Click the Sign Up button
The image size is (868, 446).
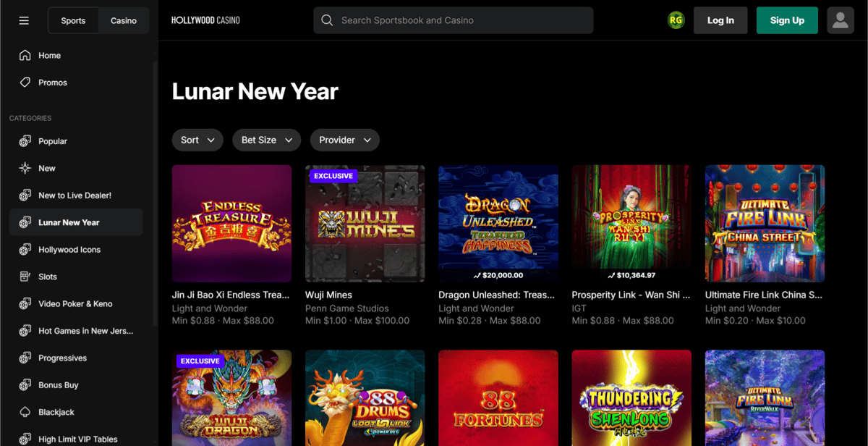point(787,20)
